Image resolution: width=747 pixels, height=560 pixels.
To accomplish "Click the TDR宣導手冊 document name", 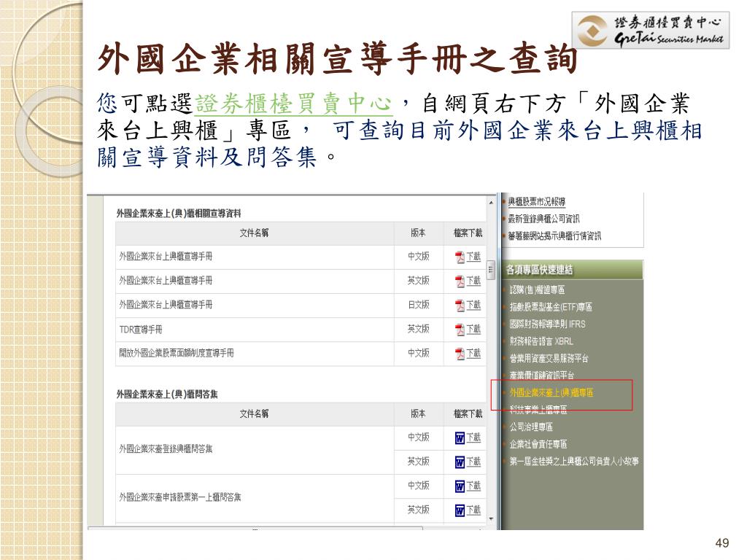I will 141,330.
